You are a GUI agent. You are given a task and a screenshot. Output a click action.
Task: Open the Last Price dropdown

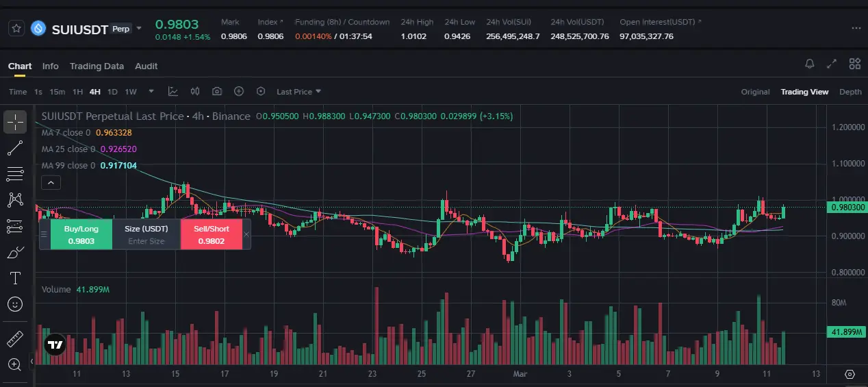[298, 92]
